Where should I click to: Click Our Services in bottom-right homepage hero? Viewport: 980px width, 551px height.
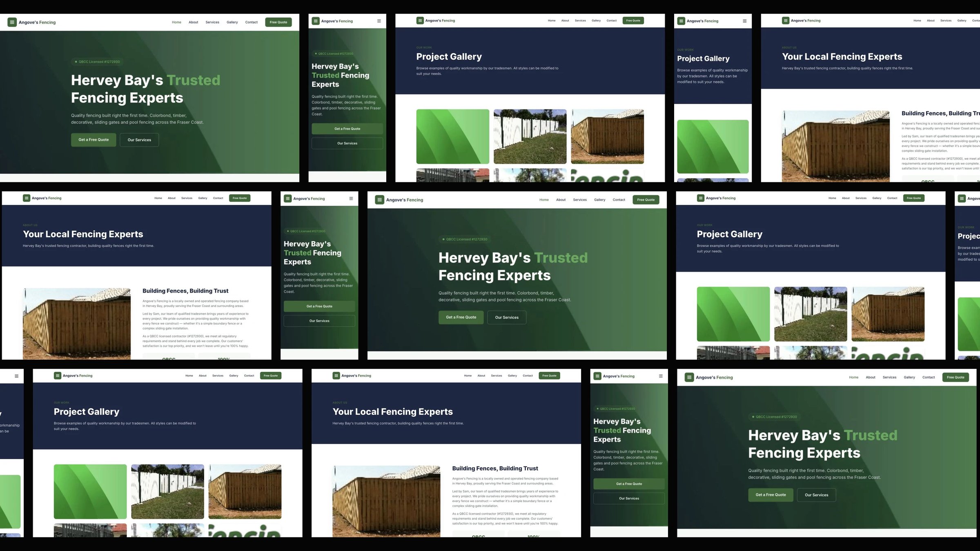pyautogui.click(x=817, y=495)
